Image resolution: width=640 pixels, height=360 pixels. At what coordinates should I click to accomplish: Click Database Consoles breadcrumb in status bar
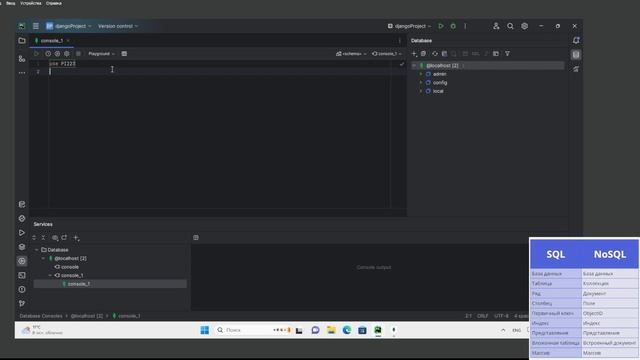tap(41, 316)
